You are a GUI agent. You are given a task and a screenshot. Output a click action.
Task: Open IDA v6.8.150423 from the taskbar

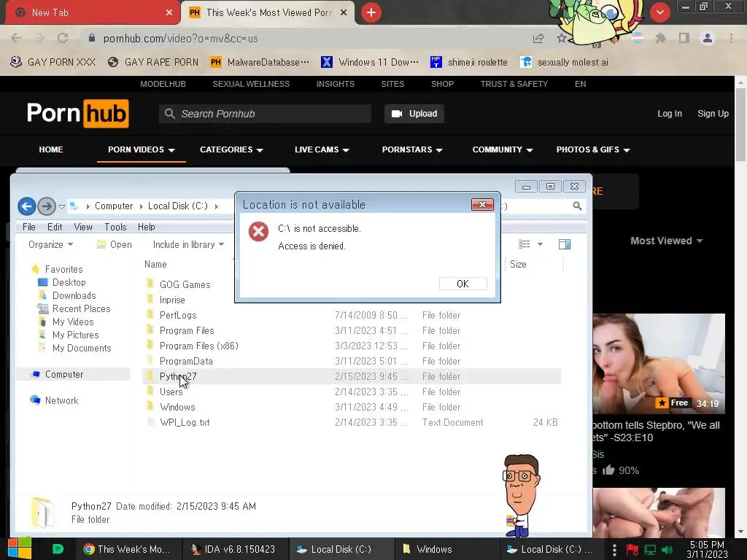coord(235,549)
